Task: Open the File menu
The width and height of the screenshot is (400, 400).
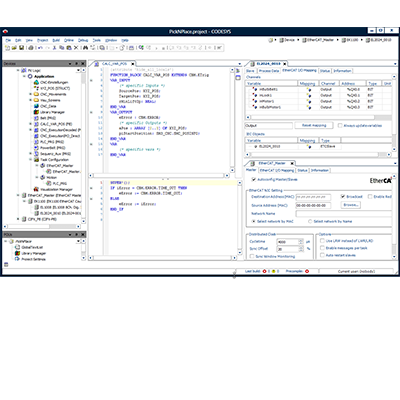Action: pos(8,40)
